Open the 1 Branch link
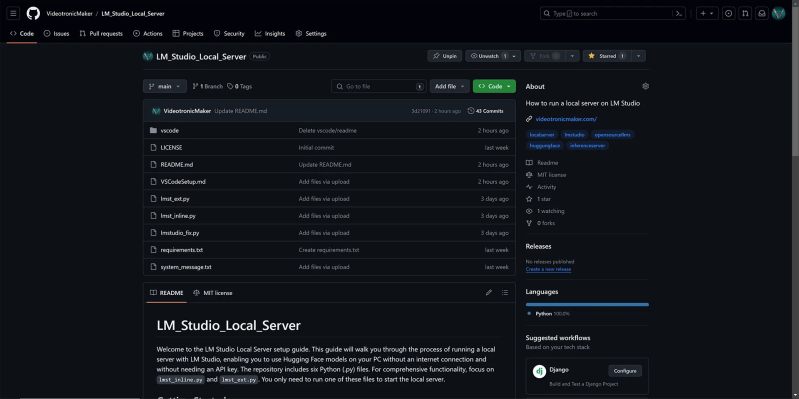Viewport: 799px width, 399px height. 207,87
